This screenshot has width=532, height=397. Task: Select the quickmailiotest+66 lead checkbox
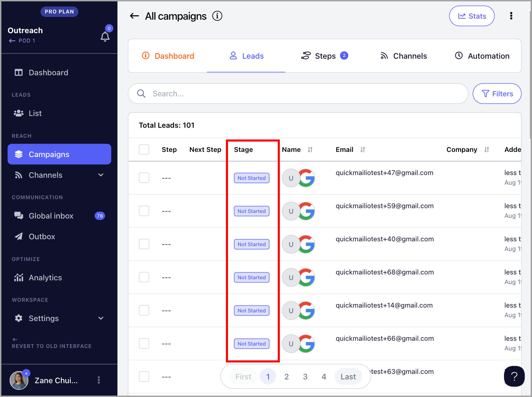(x=144, y=343)
